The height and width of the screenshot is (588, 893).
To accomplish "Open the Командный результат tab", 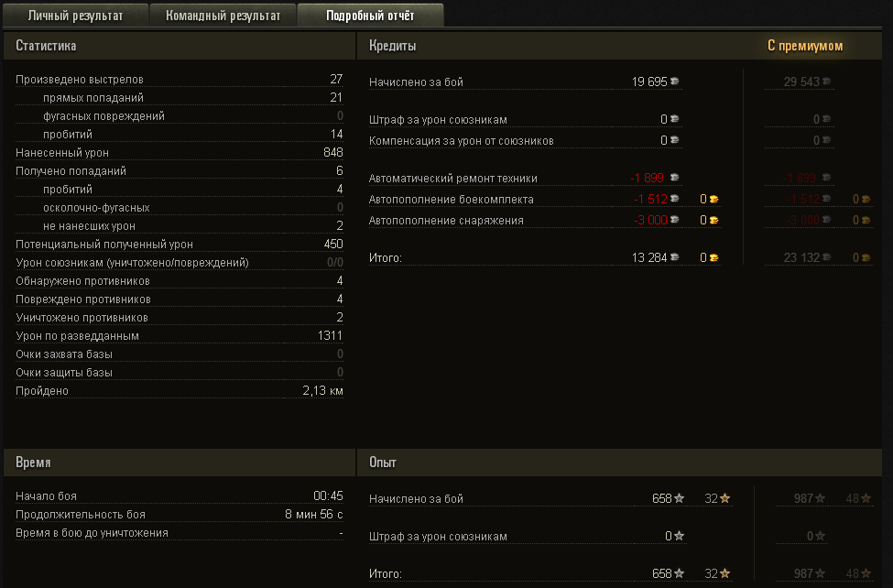I will [x=223, y=16].
